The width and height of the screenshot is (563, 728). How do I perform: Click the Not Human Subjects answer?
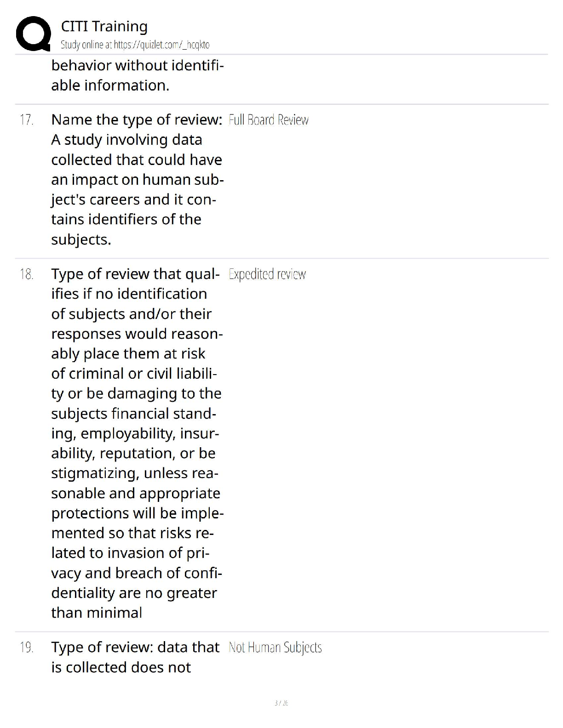click(275, 648)
